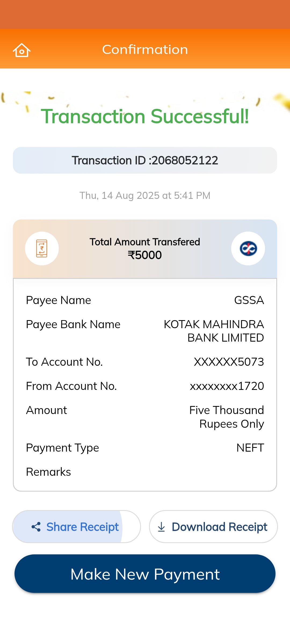Viewport: 290px width, 644px height.
Task: Tap the download arrow icon
Action: point(161,527)
